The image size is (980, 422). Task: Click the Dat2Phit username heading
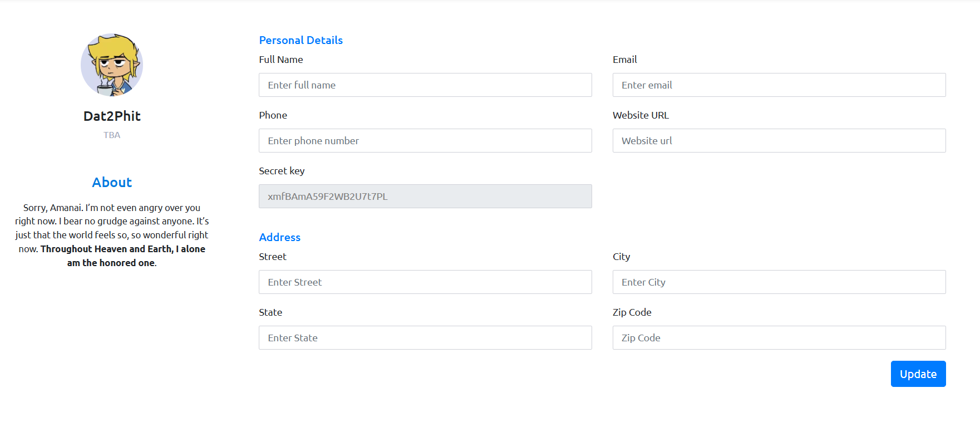coord(112,116)
